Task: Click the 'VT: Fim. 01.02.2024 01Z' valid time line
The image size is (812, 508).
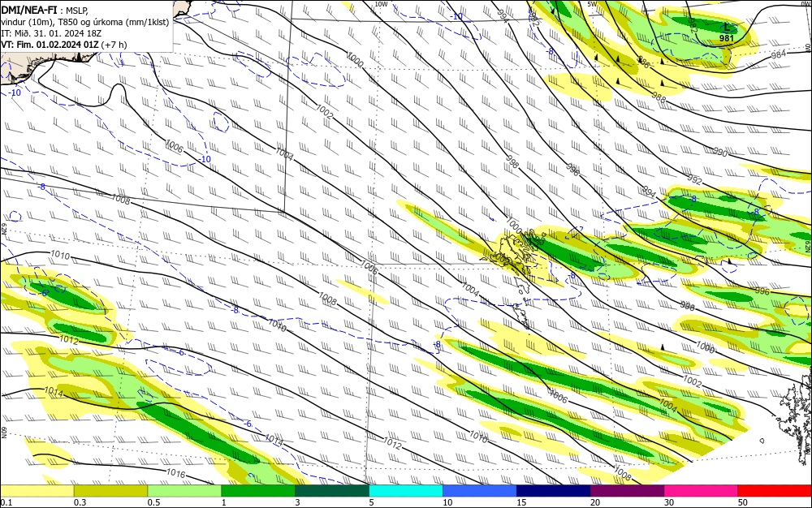Action: 63,45
